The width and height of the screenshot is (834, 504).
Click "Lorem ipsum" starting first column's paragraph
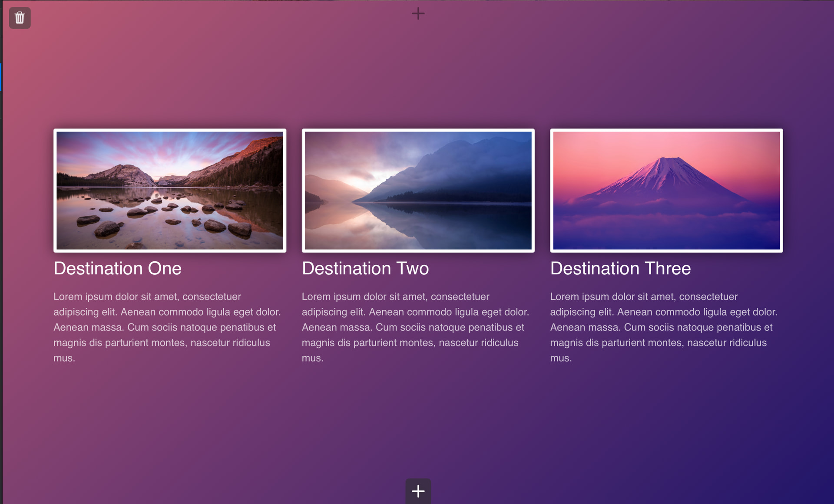pyautogui.click(x=83, y=296)
